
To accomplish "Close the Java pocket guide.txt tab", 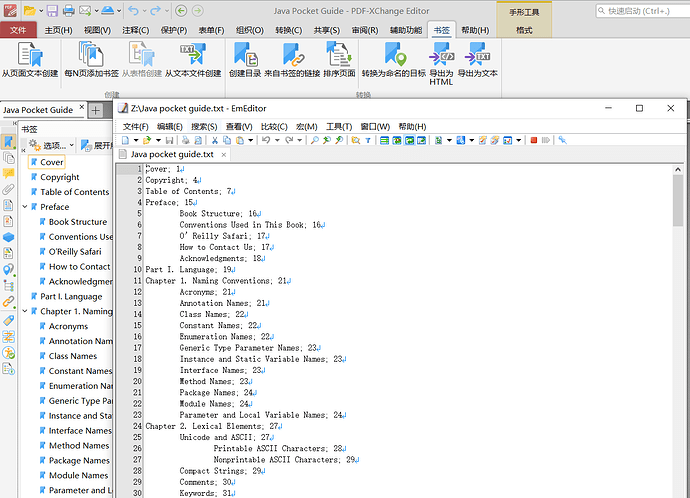I will 224,154.
